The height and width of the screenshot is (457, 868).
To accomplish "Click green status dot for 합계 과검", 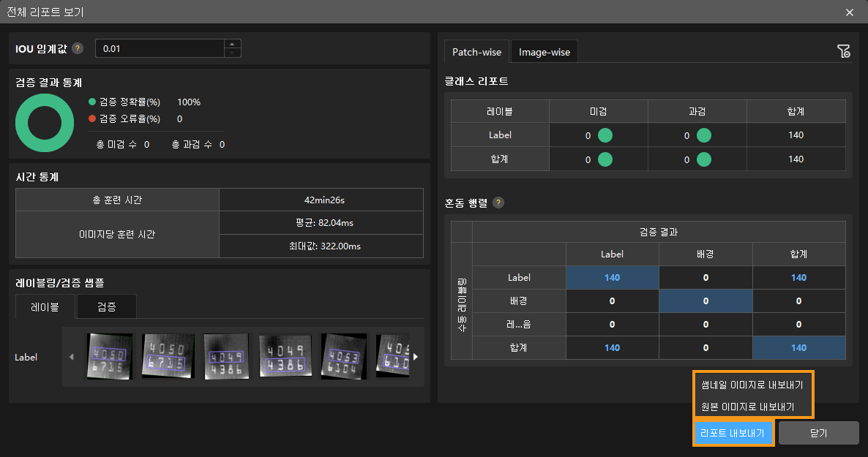I will coord(703,159).
